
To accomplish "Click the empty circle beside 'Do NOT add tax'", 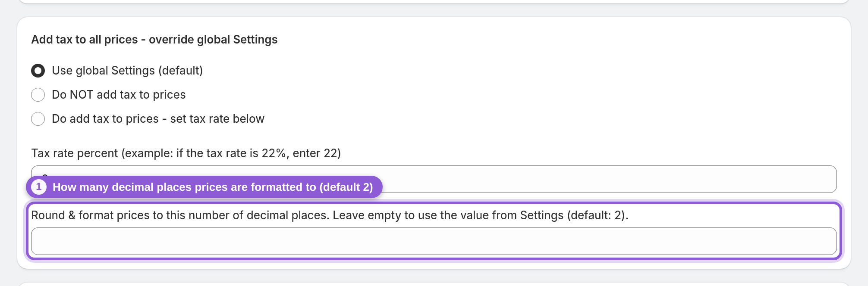I will click(38, 95).
